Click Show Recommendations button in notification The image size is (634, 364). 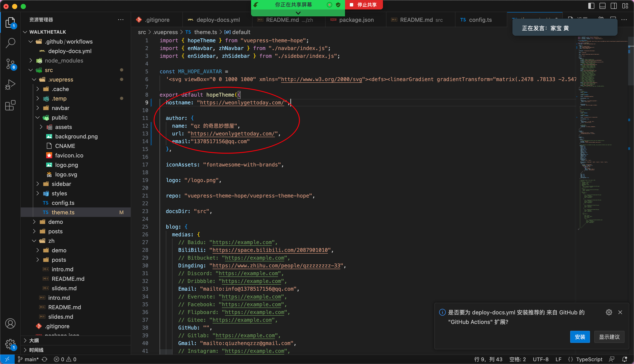609,337
